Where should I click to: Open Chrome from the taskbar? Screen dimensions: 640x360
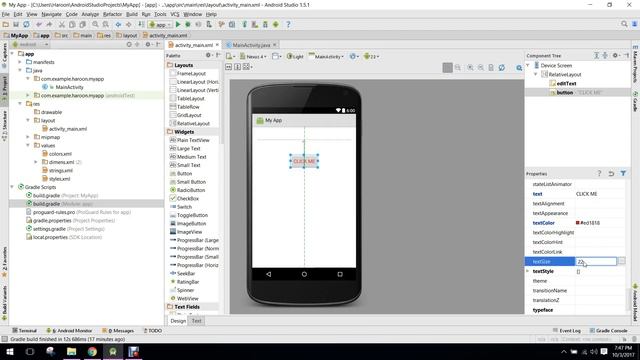[92, 351]
